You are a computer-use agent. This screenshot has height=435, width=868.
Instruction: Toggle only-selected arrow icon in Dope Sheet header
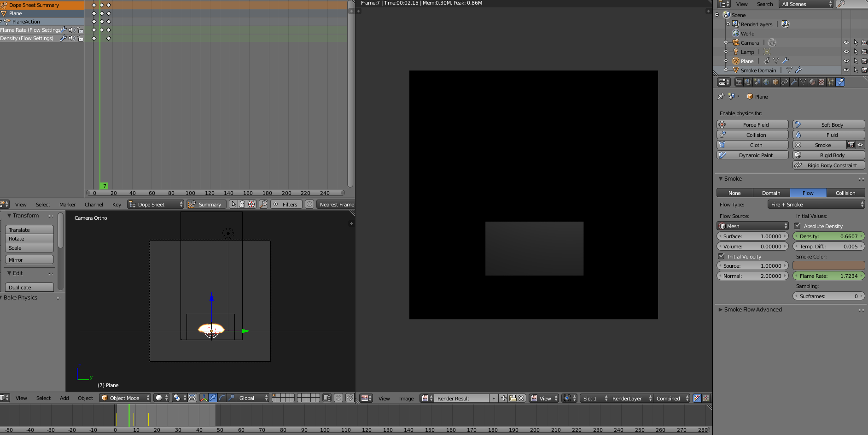pos(233,204)
